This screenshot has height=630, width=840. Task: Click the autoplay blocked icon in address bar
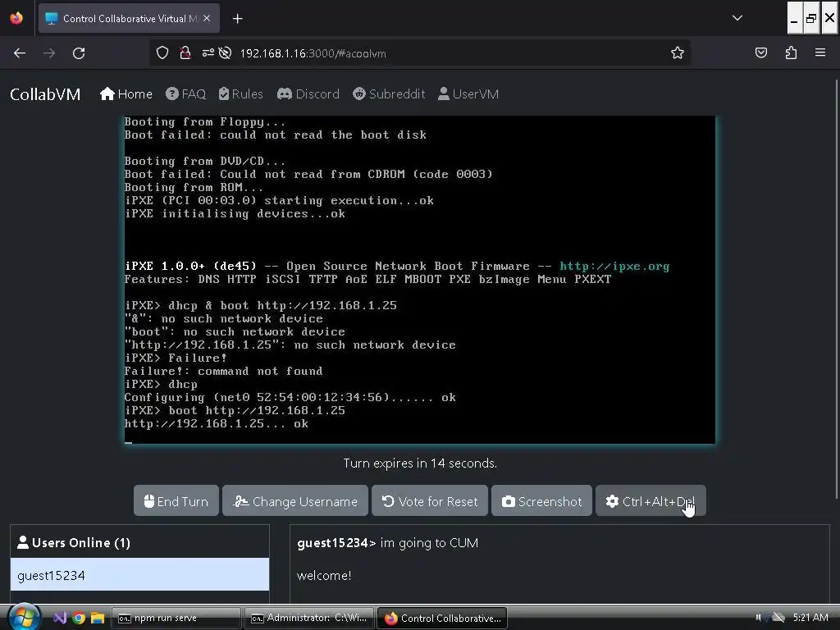pyautogui.click(x=226, y=53)
